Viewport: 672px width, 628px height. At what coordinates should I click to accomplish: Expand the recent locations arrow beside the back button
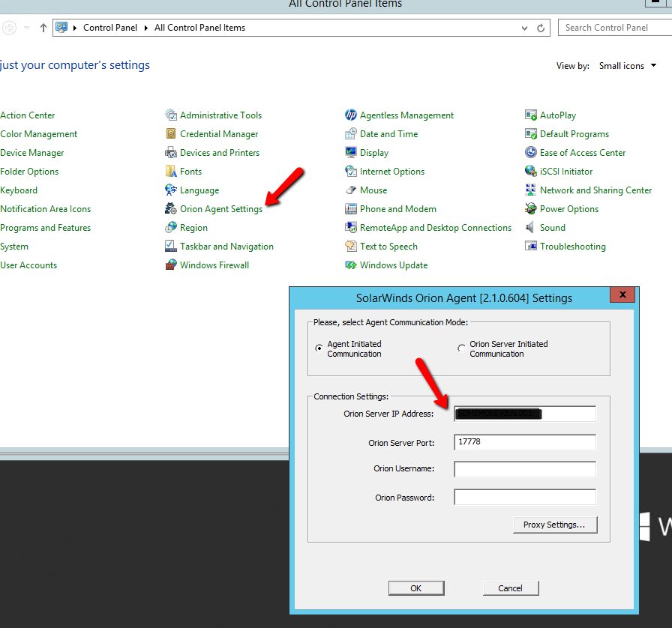pyautogui.click(x=26, y=28)
